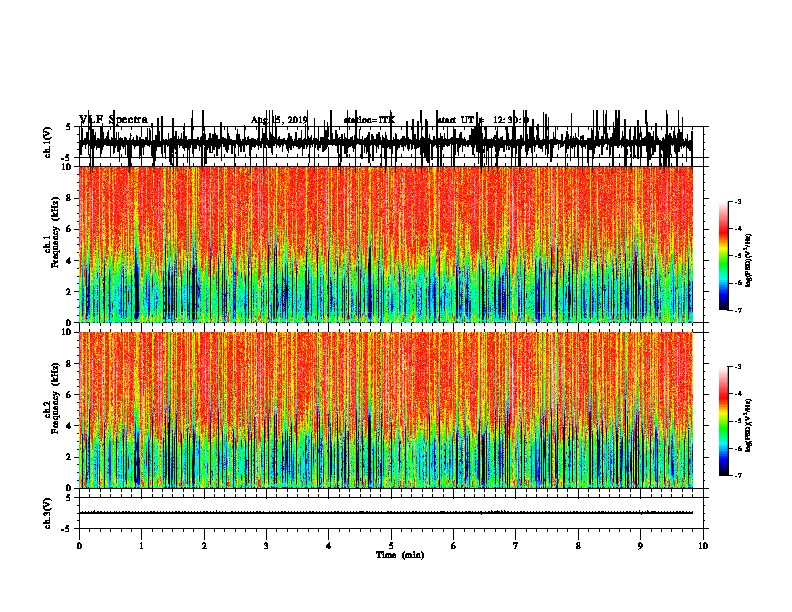Click the "VLF Spectra" plot title
792x612 pixels.
[x=114, y=119]
